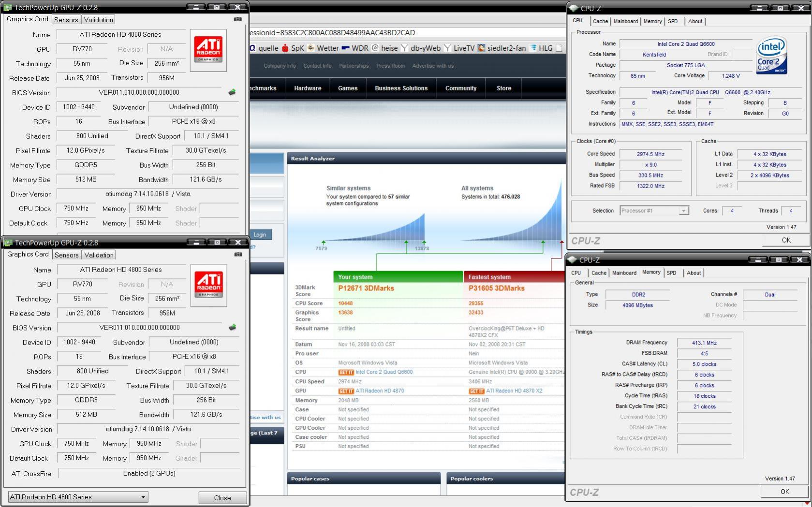812x507 pixels.
Task: Open the siedler2-fan bookmark
Action: click(502, 48)
